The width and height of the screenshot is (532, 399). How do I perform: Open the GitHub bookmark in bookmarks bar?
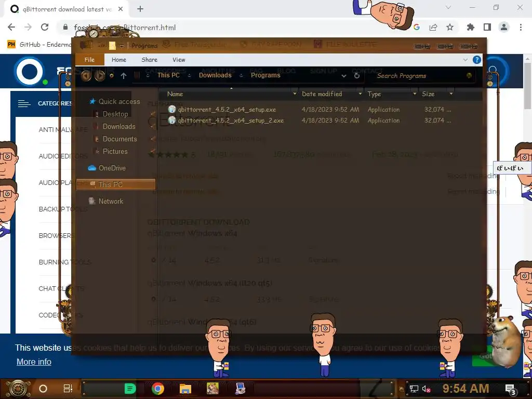[x=39, y=45]
